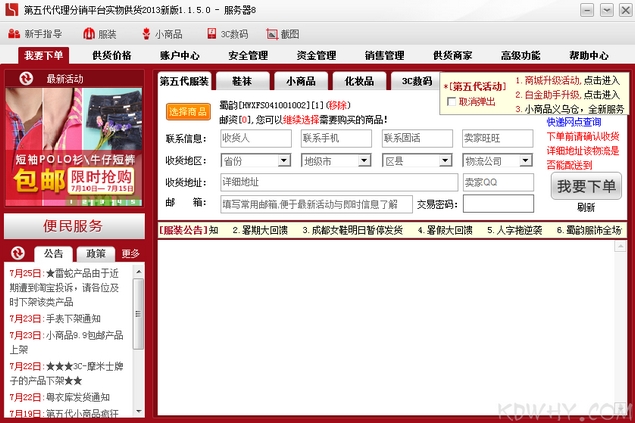The height and width of the screenshot is (423, 635).
Task: Click 成都女鞋明日暂停发货 notice
Action: pyautogui.click(x=352, y=231)
